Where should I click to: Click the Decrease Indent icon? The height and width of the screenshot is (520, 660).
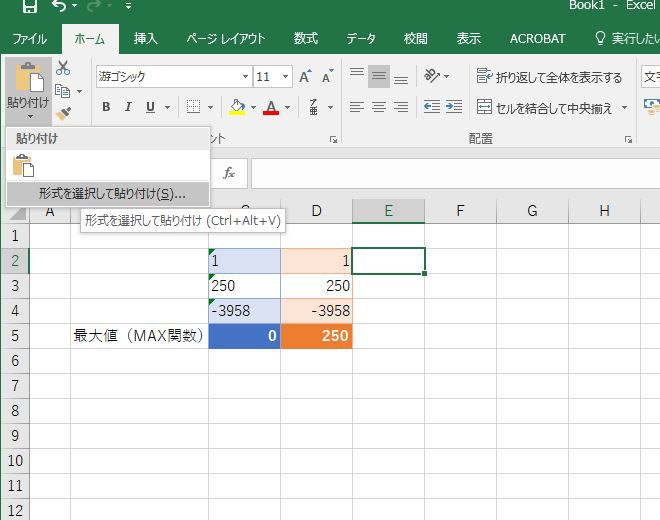432,107
